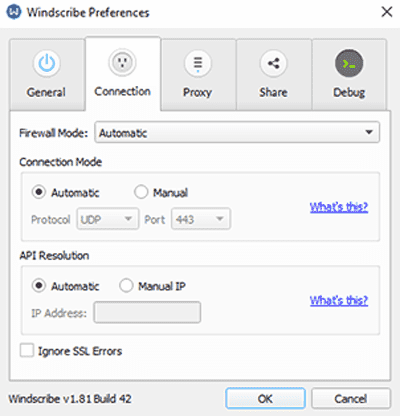The image size is (400, 416).
Task: Click the Cancel button
Action: 351,398
